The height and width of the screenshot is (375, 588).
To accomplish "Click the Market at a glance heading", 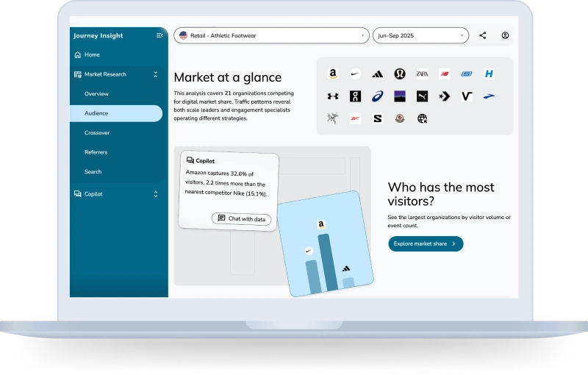I will coord(228,77).
